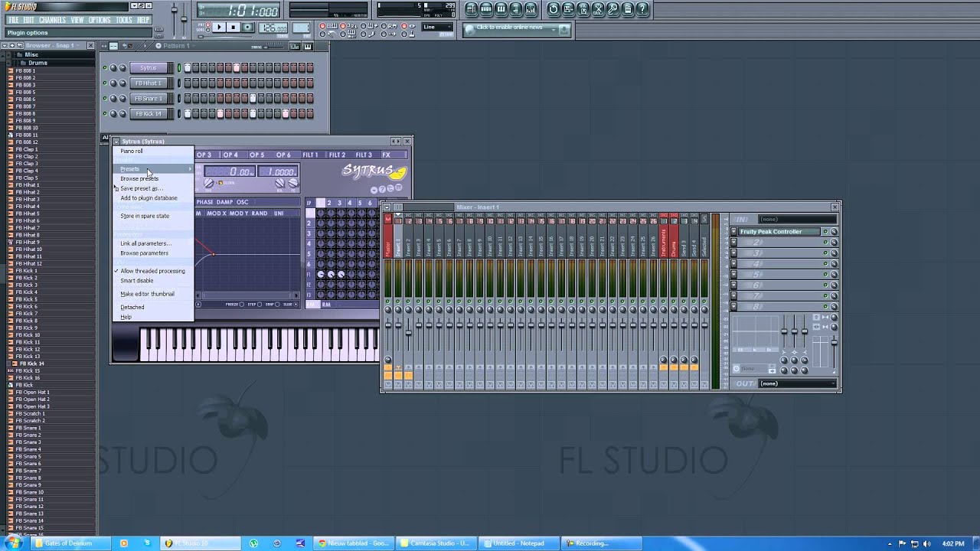Select the Sytrus channel button
The height and width of the screenshot is (551, 980).
pos(149,68)
